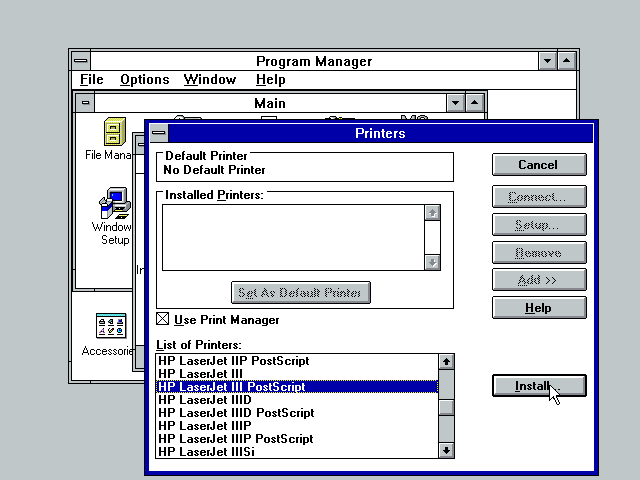Select HP LaserJet IIID PostScript entry
The width and height of the screenshot is (640, 480).
[297, 413]
